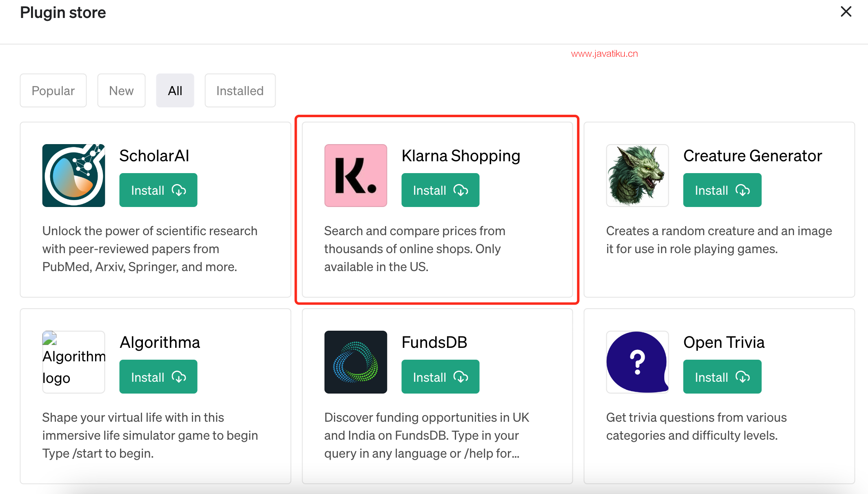Click the Open Trivia title text
Image resolution: width=868 pixels, height=494 pixels.
point(724,343)
